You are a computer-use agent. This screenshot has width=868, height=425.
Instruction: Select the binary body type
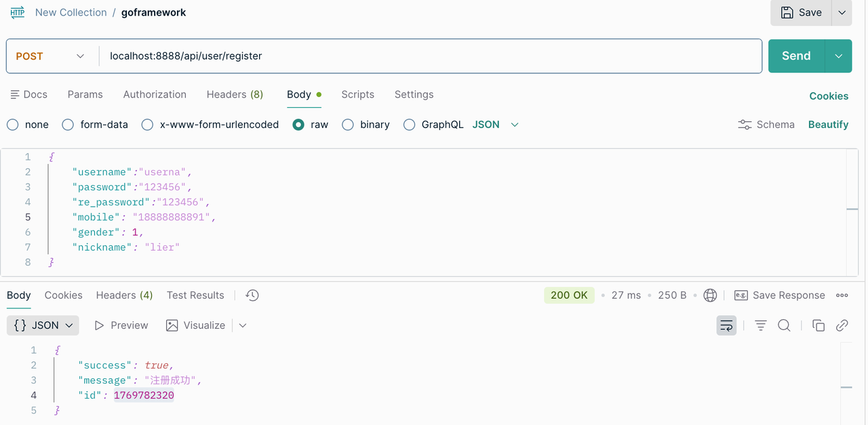[366, 124]
